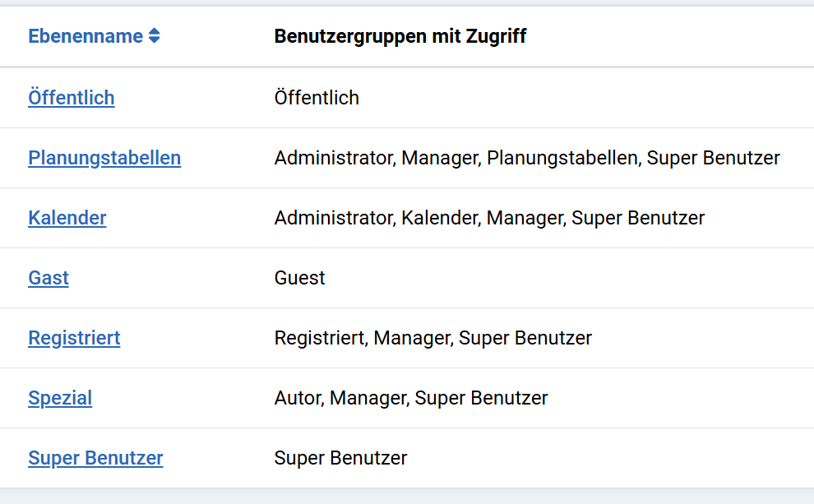Open the Registriert access level link
814x504 pixels.
tap(74, 338)
